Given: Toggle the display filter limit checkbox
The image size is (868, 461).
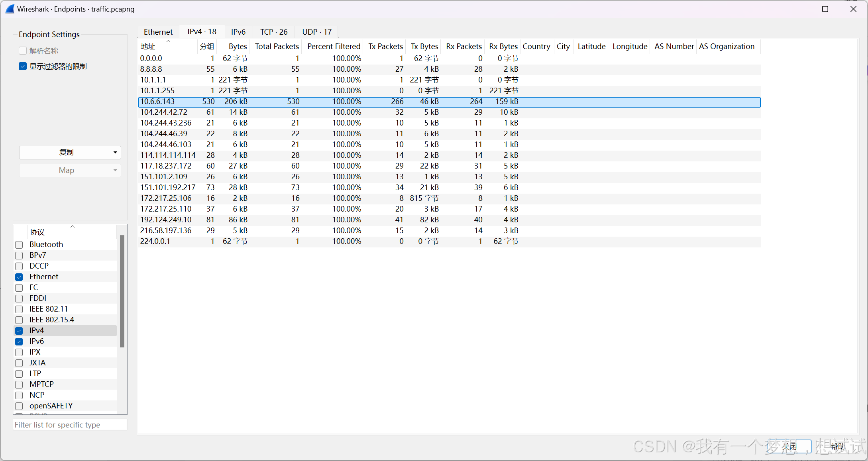Looking at the screenshot, I should pyautogui.click(x=23, y=66).
